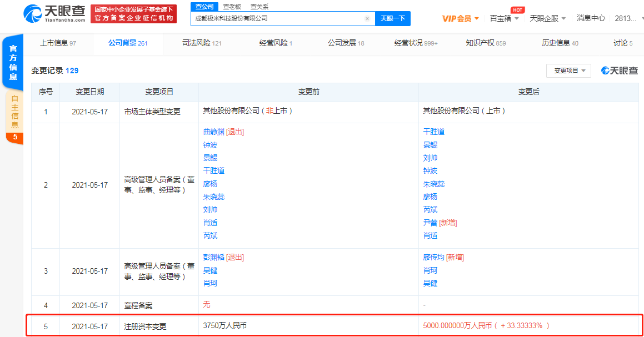Image resolution: width=644 pixels, height=337 pixels.
Task: Open the 曲静渊 person link
Action: click(x=213, y=132)
